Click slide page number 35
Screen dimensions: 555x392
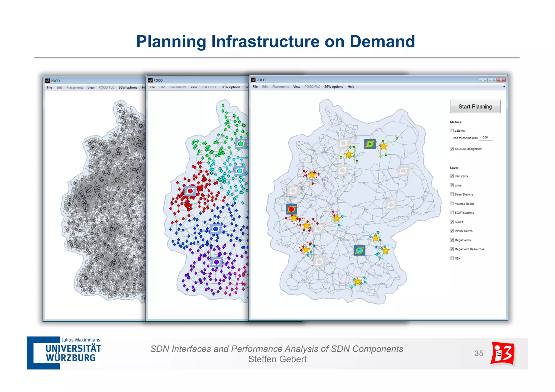479,353
